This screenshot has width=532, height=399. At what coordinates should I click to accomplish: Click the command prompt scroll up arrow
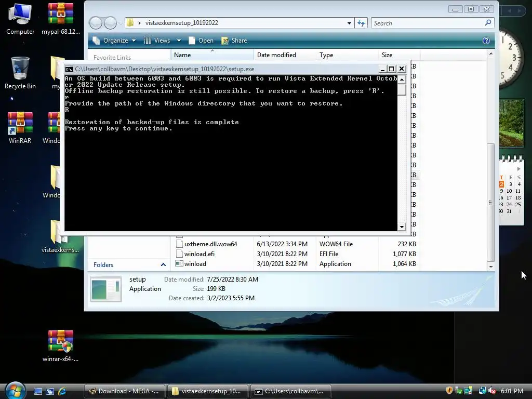(402, 79)
